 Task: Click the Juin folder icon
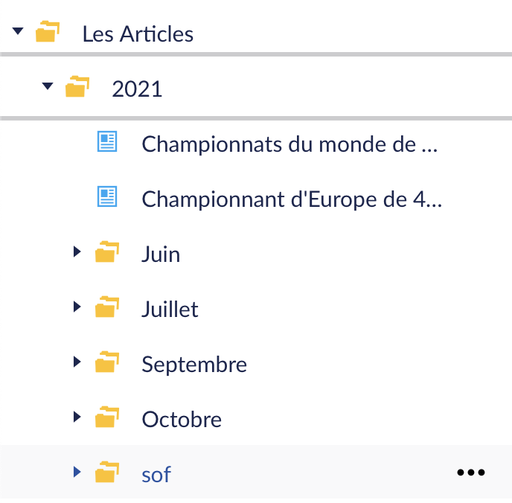point(107,252)
